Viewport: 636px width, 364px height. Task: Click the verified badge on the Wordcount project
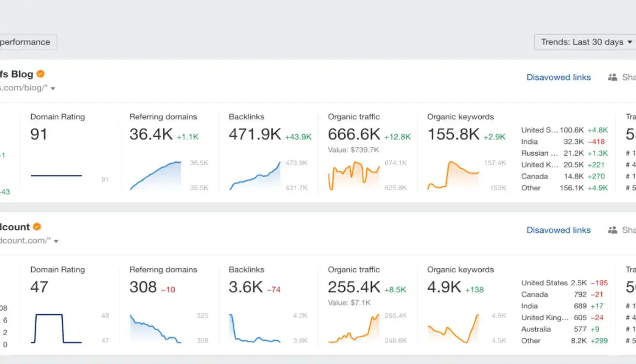[x=37, y=227]
